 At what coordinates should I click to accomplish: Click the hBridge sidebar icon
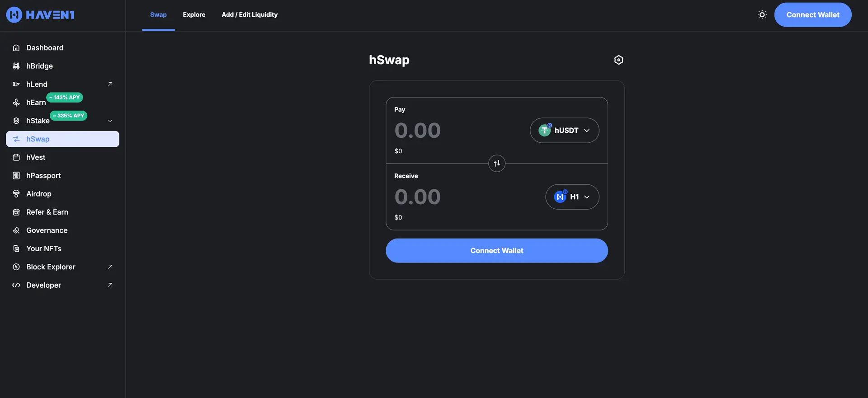click(16, 66)
